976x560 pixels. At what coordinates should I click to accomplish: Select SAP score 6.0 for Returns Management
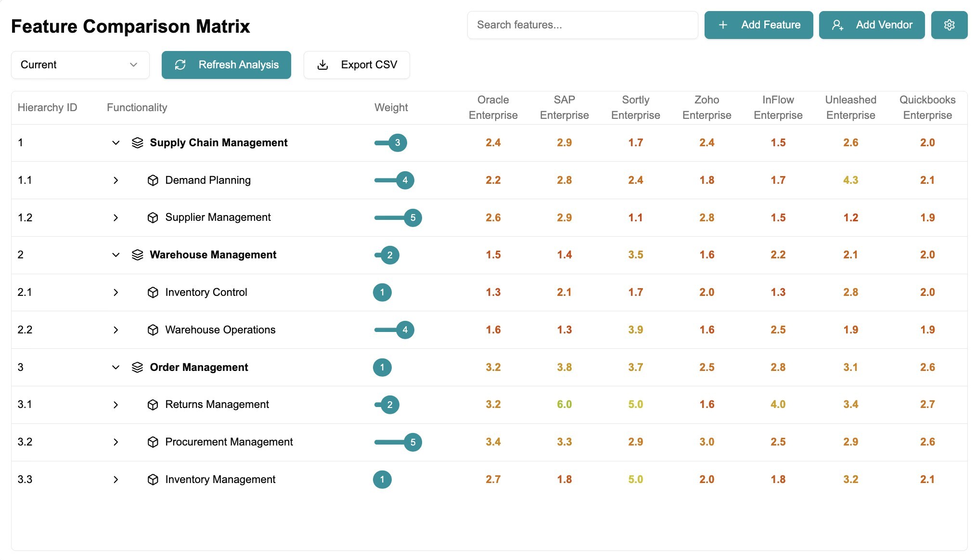click(565, 405)
